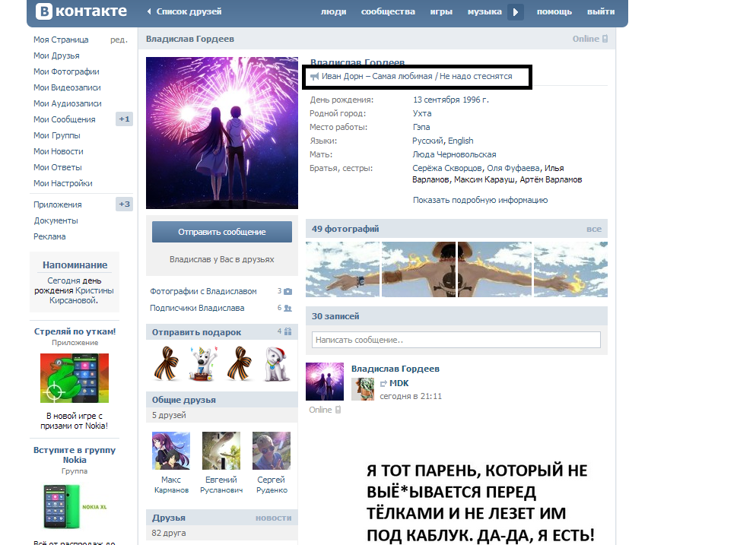This screenshot has width=756, height=545.
Task: Click sibling link Оля Фуфаева
Action: (513, 168)
